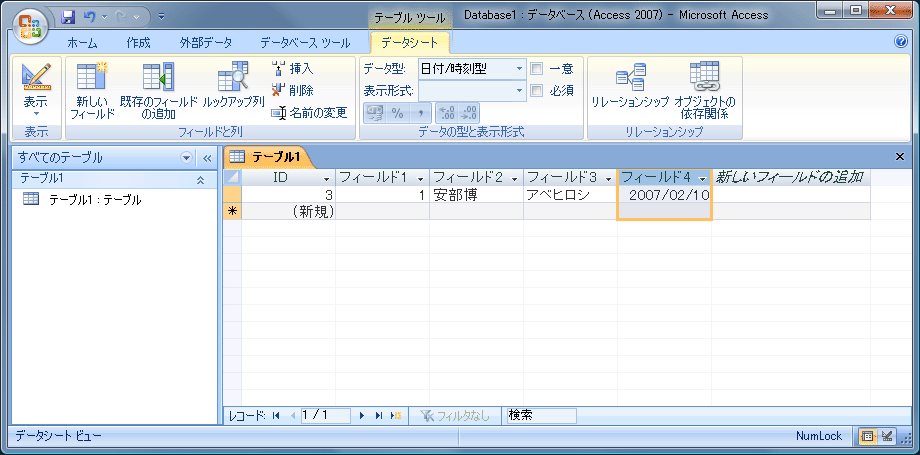Open the フィールド3 column dropdown arrow
The width and height of the screenshot is (920, 455).
click(x=608, y=178)
